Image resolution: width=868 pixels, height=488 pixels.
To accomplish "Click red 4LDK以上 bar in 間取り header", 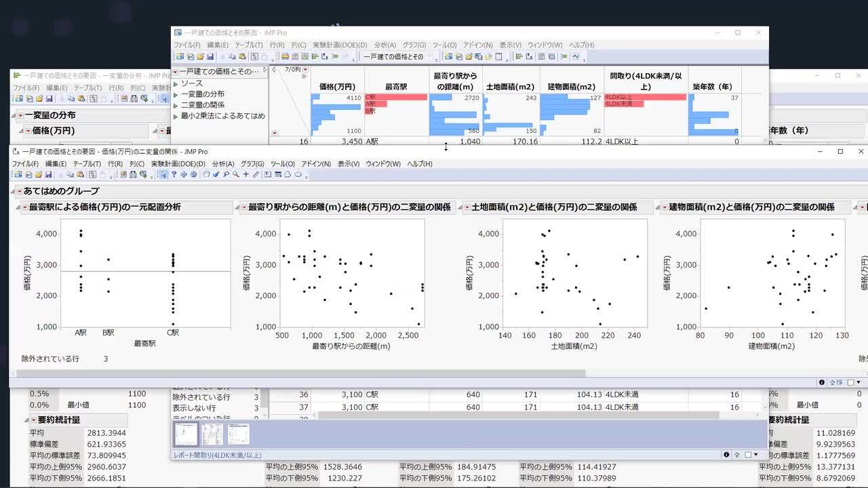I will [645, 97].
